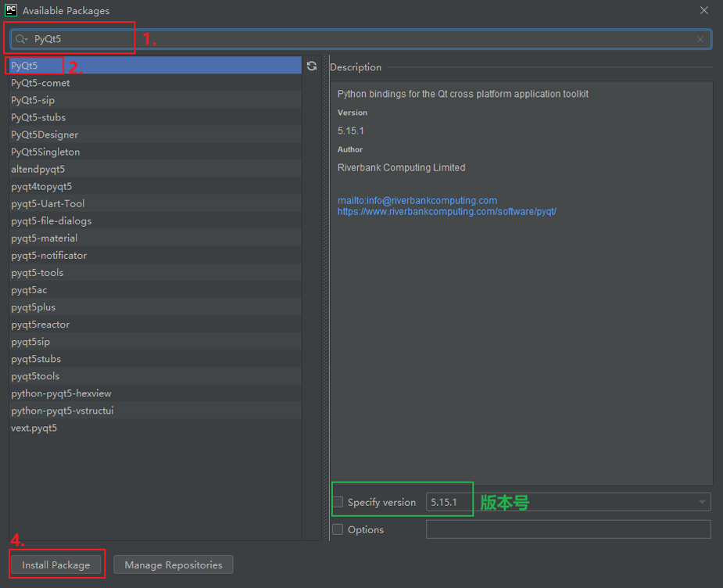Click the Specify version label

381,502
